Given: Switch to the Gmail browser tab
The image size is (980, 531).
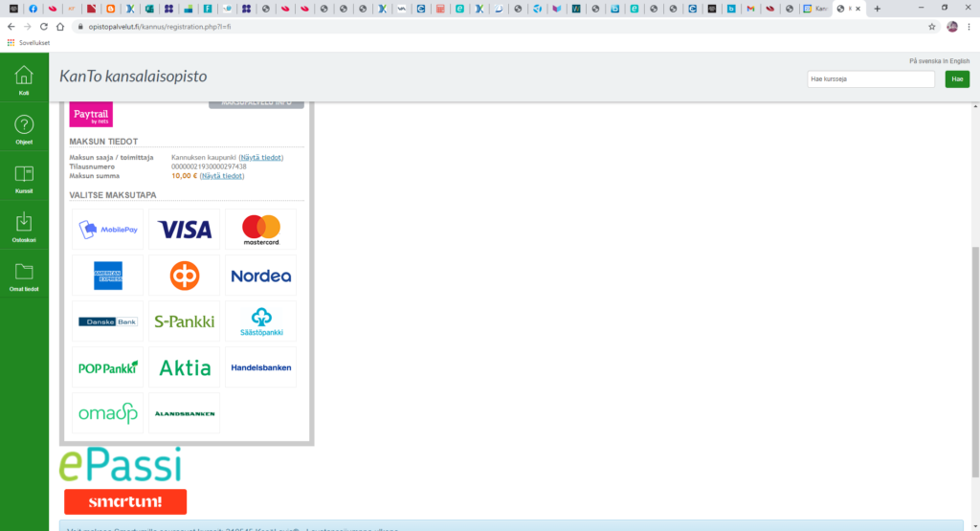Looking at the screenshot, I should (750, 9).
